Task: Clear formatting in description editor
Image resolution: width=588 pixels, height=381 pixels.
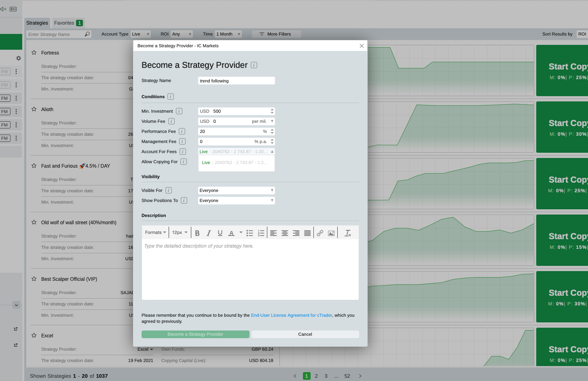Action: tap(348, 233)
